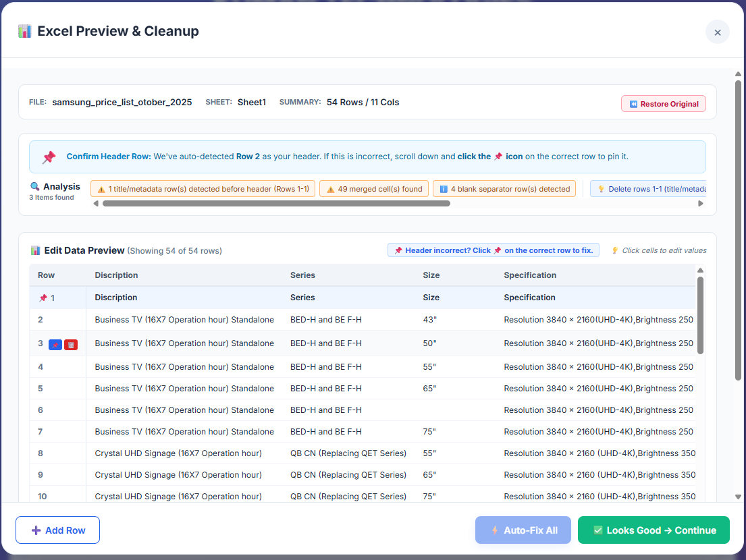Click the Add Row button
This screenshot has height=560, width=746.
click(x=57, y=530)
